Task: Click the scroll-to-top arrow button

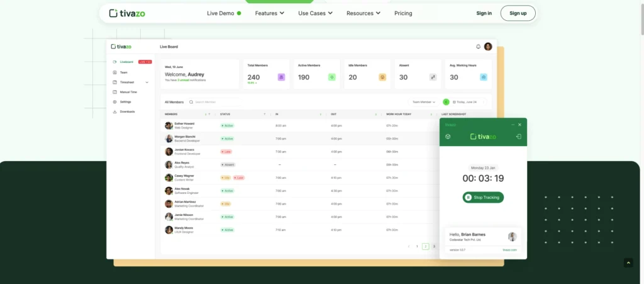Action: (628, 263)
